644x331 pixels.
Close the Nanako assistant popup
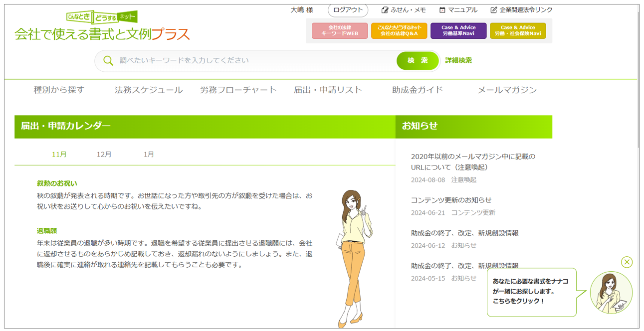(x=627, y=262)
